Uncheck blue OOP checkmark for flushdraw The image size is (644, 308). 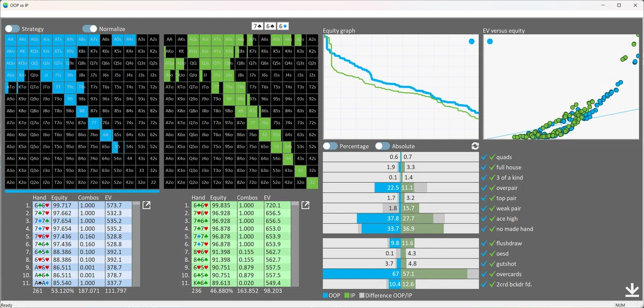pyautogui.click(x=484, y=243)
